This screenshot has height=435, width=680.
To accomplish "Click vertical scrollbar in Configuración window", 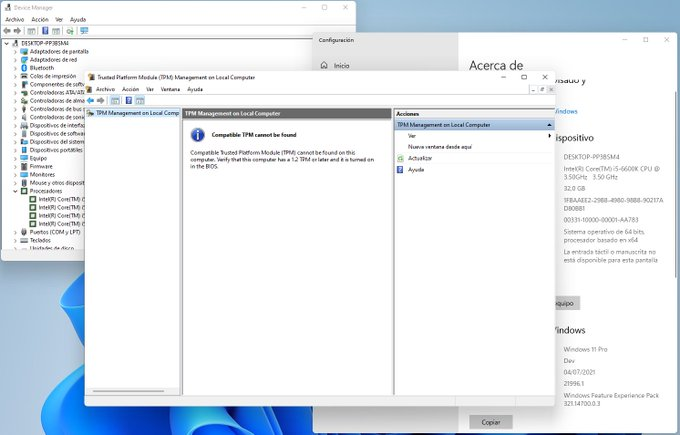I will tap(675, 184).
